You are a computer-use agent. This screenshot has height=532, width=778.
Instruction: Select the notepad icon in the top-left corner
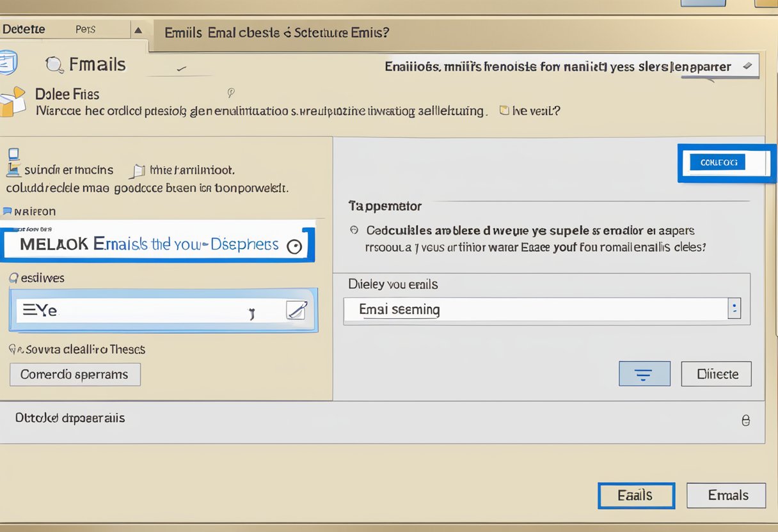(x=6, y=64)
